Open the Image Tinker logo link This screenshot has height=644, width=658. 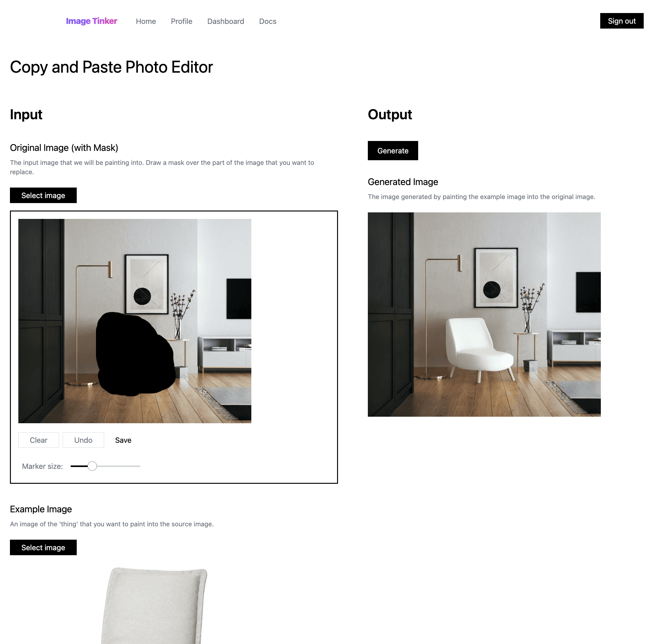[x=91, y=21]
